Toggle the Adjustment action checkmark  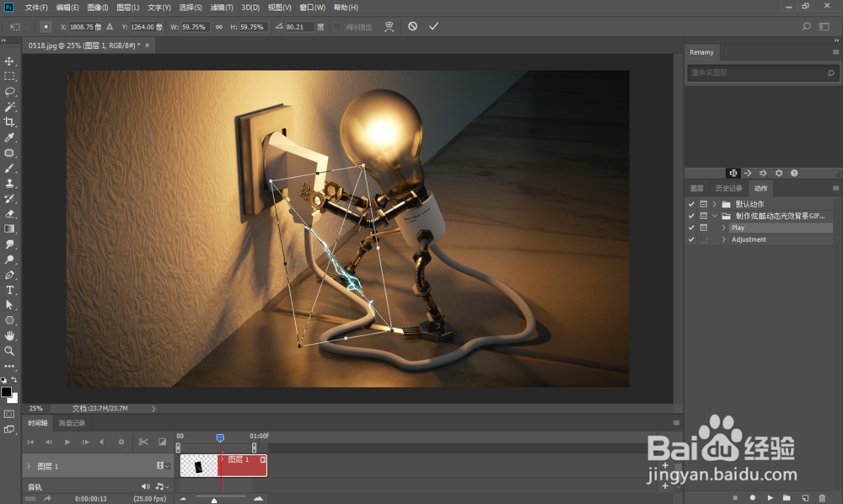tap(691, 239)
